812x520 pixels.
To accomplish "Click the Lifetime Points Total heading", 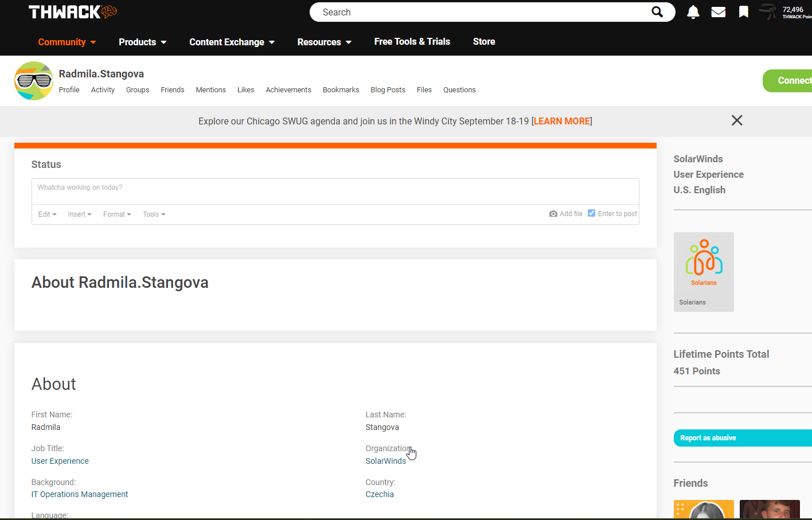I will pos(721,354).
